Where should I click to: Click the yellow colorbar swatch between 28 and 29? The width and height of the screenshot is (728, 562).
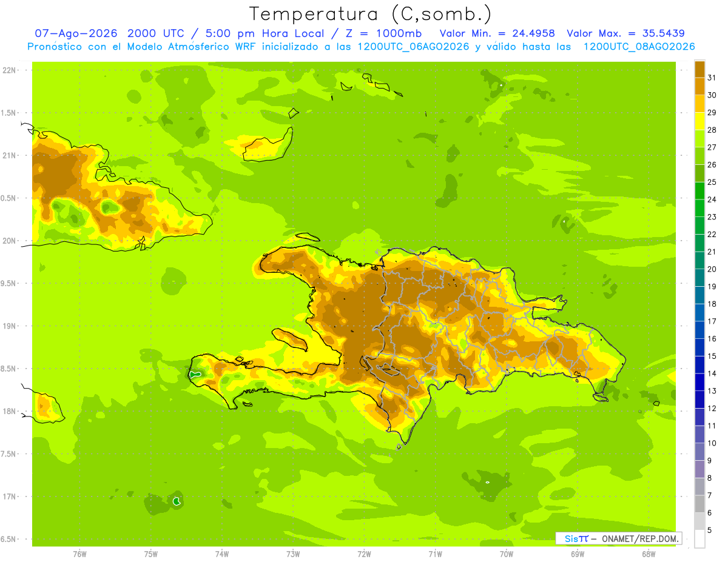point(699,121)
